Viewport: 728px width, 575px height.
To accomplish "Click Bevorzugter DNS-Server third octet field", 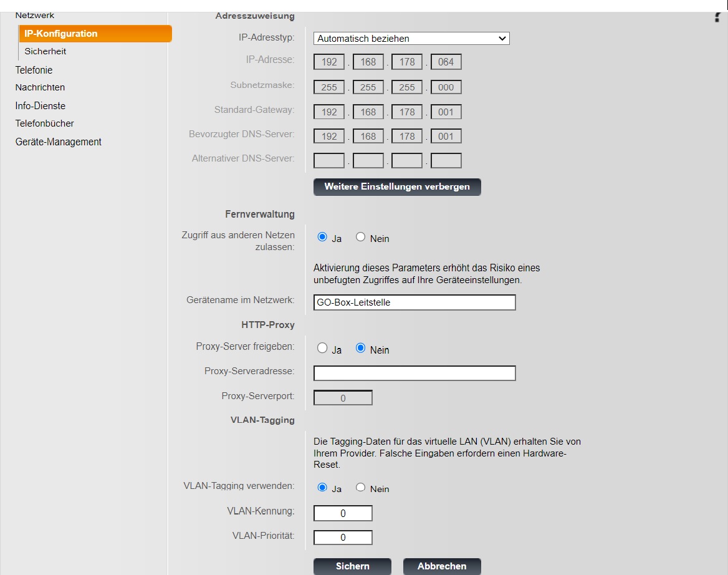I will pos(407,136).
